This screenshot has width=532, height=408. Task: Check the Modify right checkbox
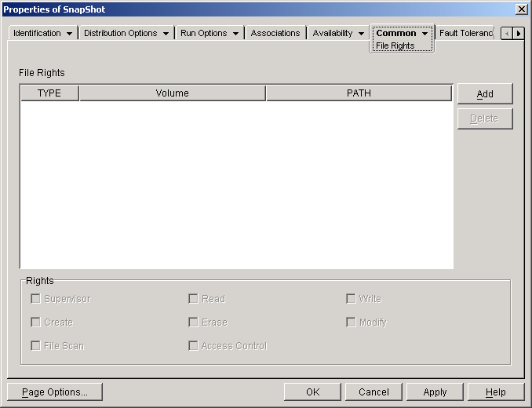tap(351, 322)
